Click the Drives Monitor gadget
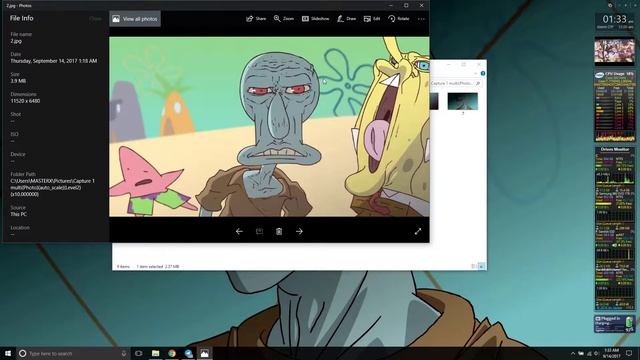The width and height of the screenshot is (640, 360). click(615, 229)
